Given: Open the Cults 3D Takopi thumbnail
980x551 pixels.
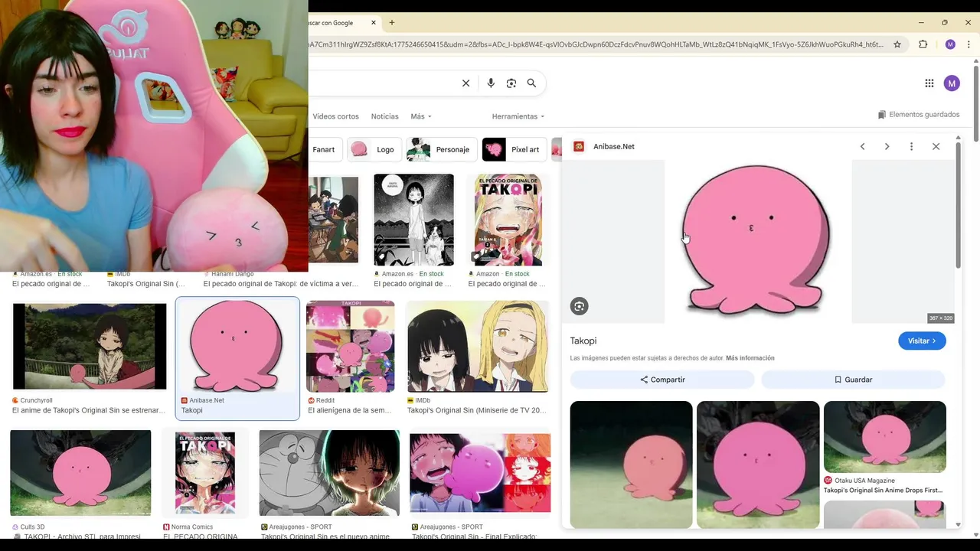Looking at the screenshot, I should (x=80, y=473).
